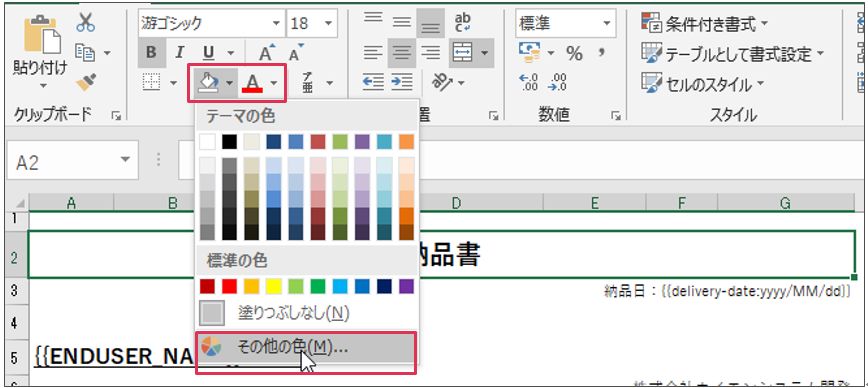Click Merge and Center icon
The image size is (868, 388).
(x=462, y=53)
